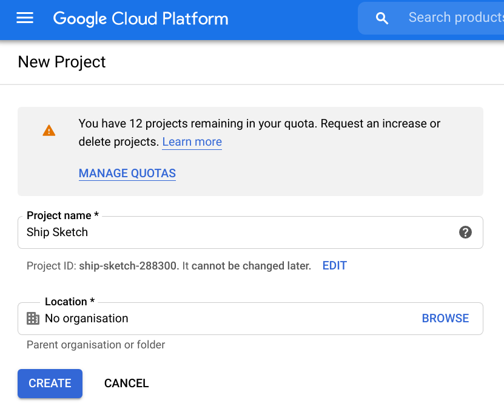
Task: Open the MANAGE QUOTAS link
Action: (127, 174)
